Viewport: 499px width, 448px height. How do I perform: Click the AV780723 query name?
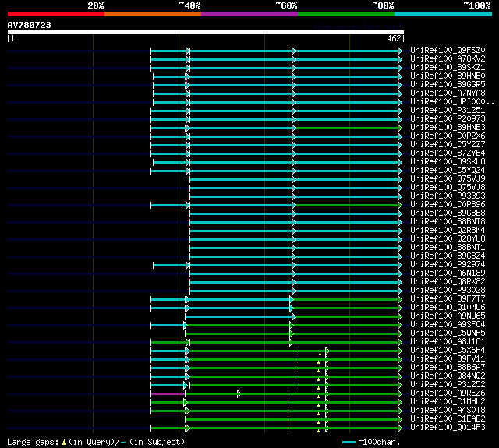point(30,25)
